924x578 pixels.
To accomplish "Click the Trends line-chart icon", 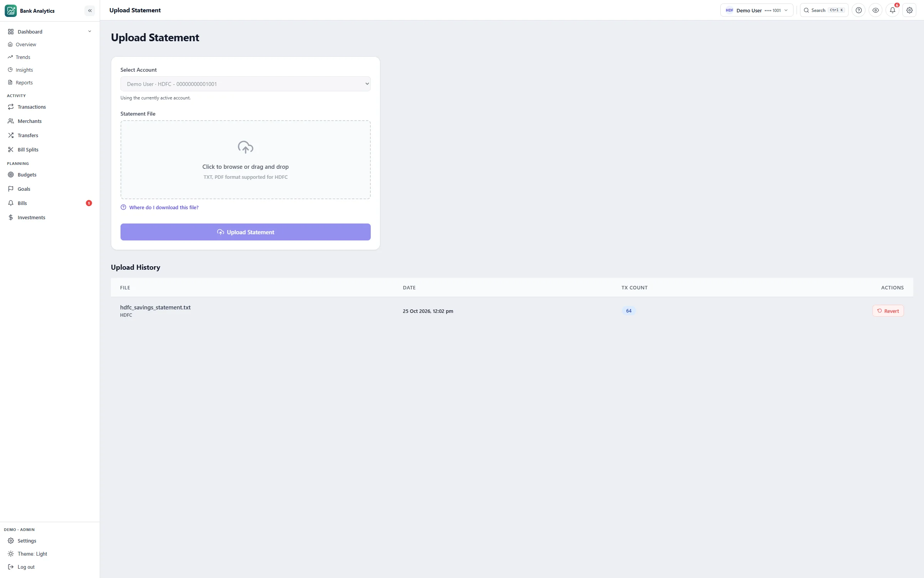I will 10,57.
